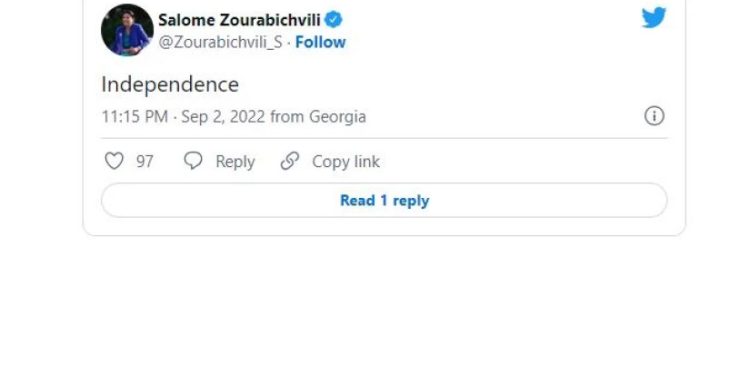
Task: Click the chain link icon
Action: tap(290, 161)
